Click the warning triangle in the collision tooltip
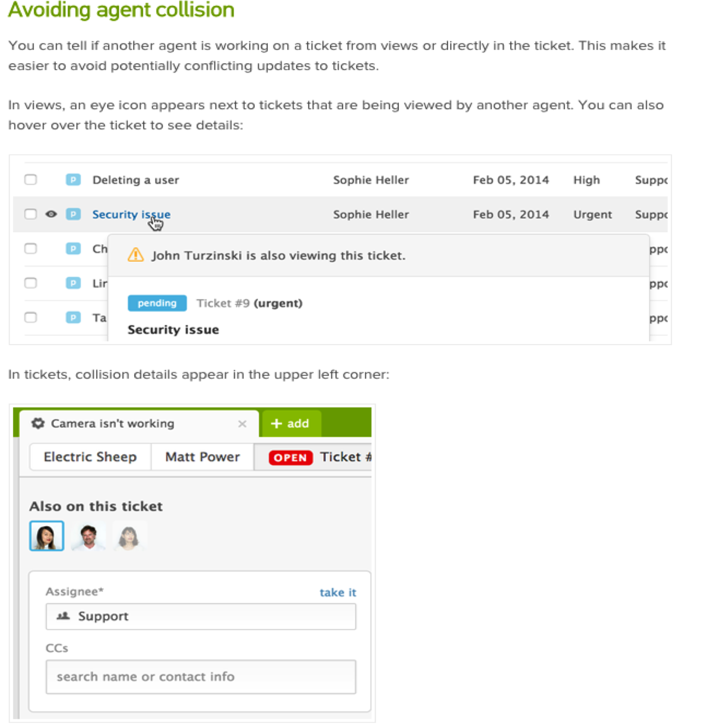704x728 pixels. [x=135, y=255]
